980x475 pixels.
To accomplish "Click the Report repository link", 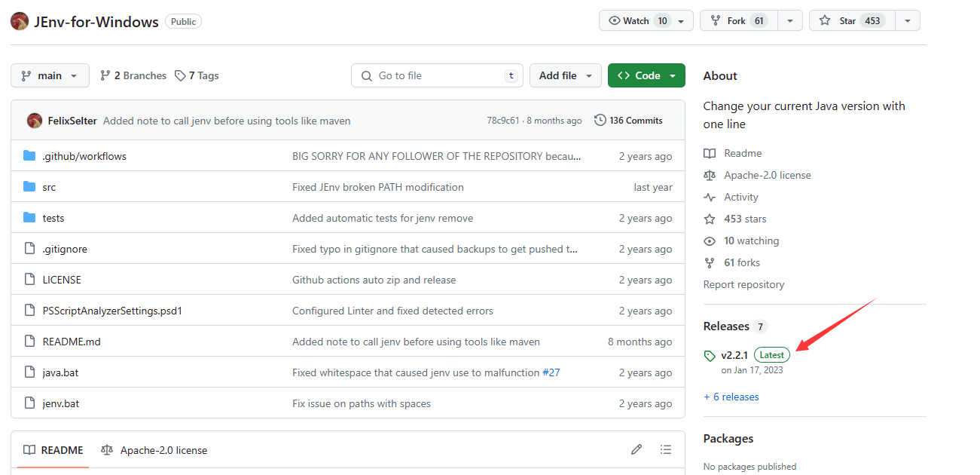I will coord(743,284).
